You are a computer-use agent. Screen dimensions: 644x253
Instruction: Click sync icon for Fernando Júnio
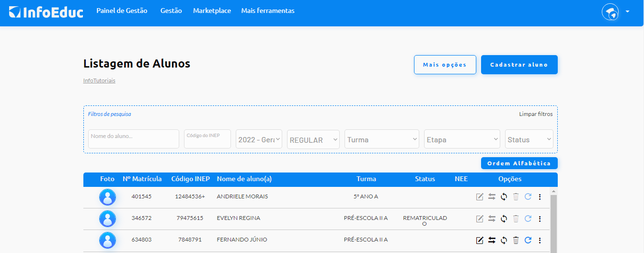tap(504, 240)
